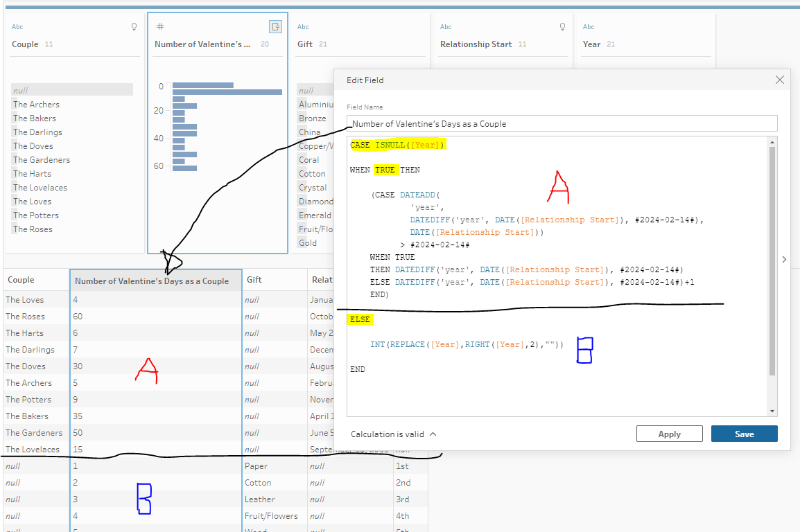
Task: Click the calculation editor scroll down arrow
Action: click(773, 411)
